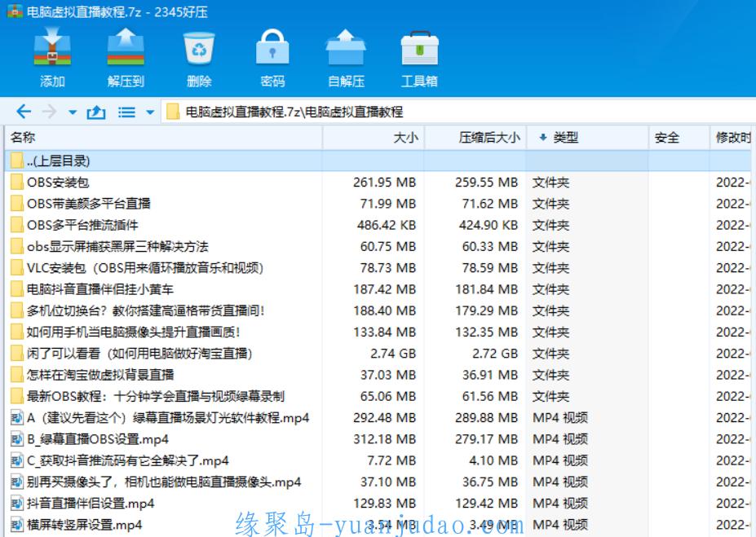
Task: Click the folder name 电脑抖音直播伴侣挂小黄车
Action: 99,289
